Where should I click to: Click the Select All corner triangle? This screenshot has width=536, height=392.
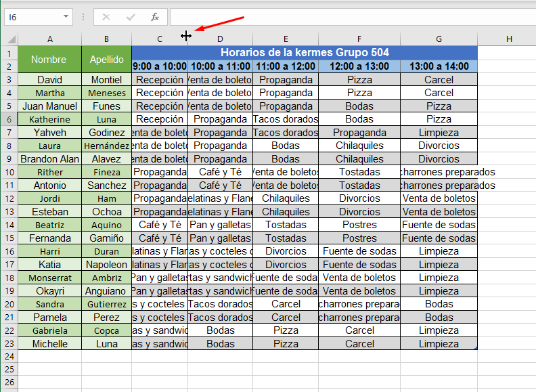tap(9, 39)
